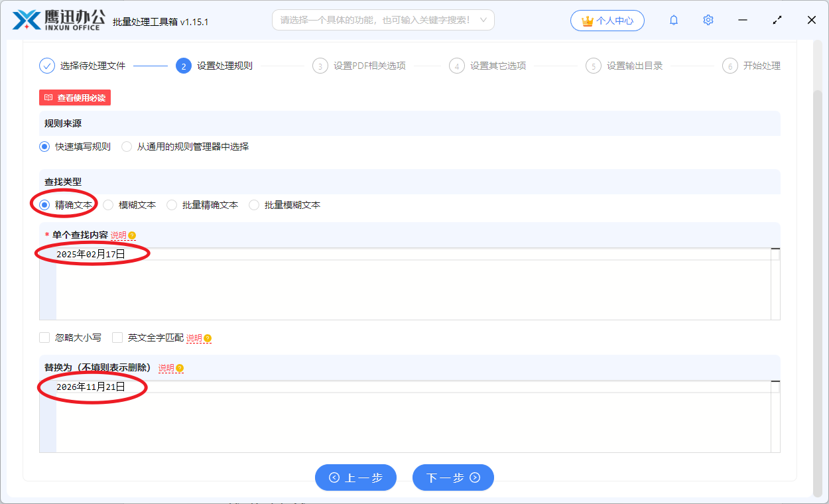
Task: Open 说明 link beside 替换为
Action: pyautogui.click(x=166, y=368)
